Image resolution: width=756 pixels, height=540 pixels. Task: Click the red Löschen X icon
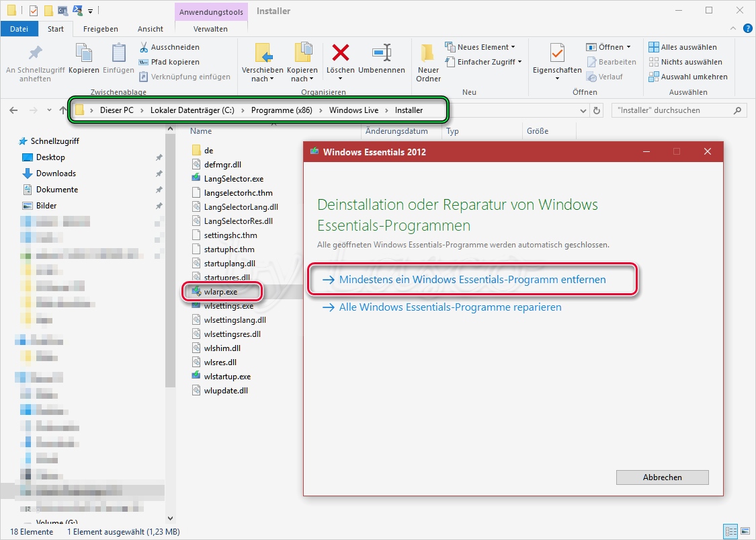coord(341,52)
